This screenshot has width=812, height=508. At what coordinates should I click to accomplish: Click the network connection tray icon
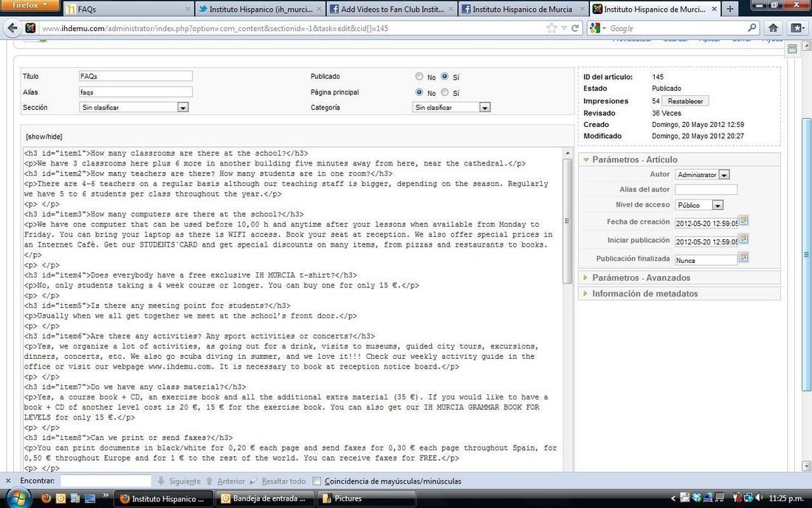[749, 498]
